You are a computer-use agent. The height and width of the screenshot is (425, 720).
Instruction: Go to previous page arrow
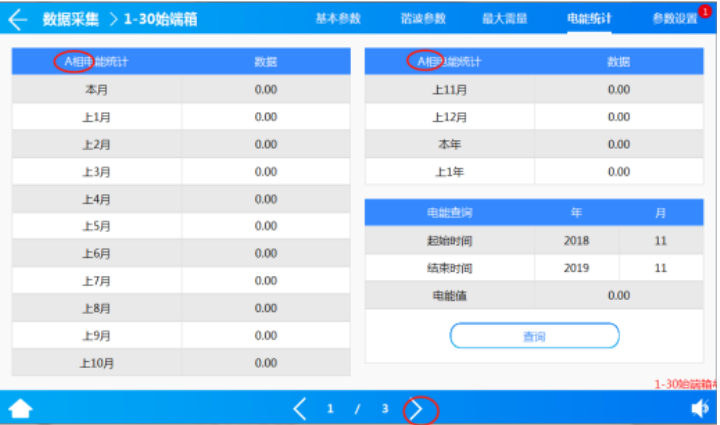click(x=299, y=408)
